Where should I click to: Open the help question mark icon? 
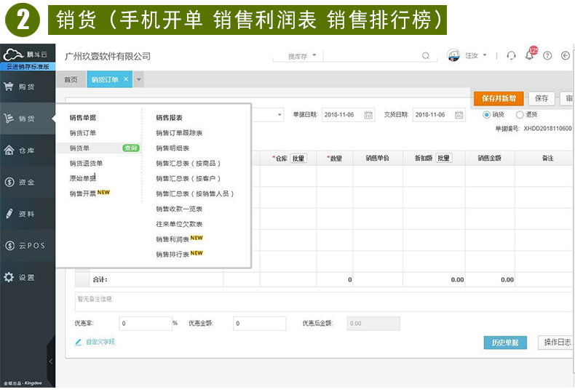point(547,56)
